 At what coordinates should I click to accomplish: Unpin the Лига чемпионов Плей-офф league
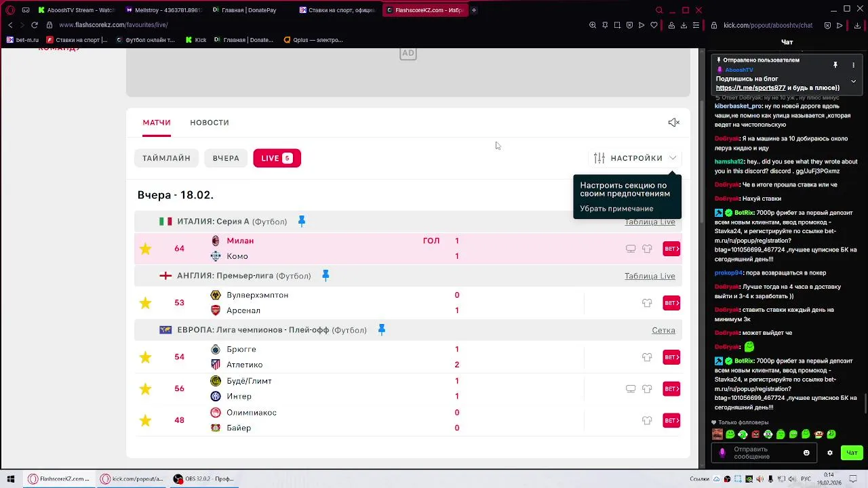pyautogui.click(x=381, y=330)
